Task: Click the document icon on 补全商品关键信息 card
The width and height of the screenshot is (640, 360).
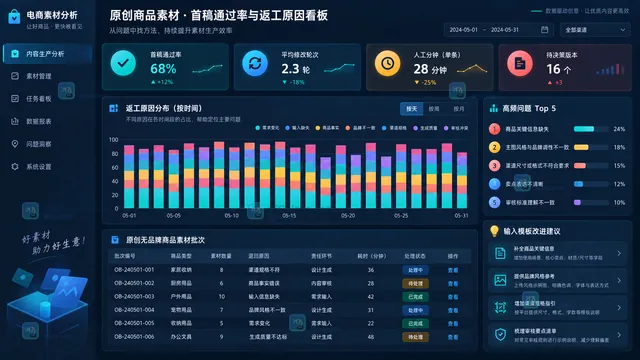Action: (500, 253)
